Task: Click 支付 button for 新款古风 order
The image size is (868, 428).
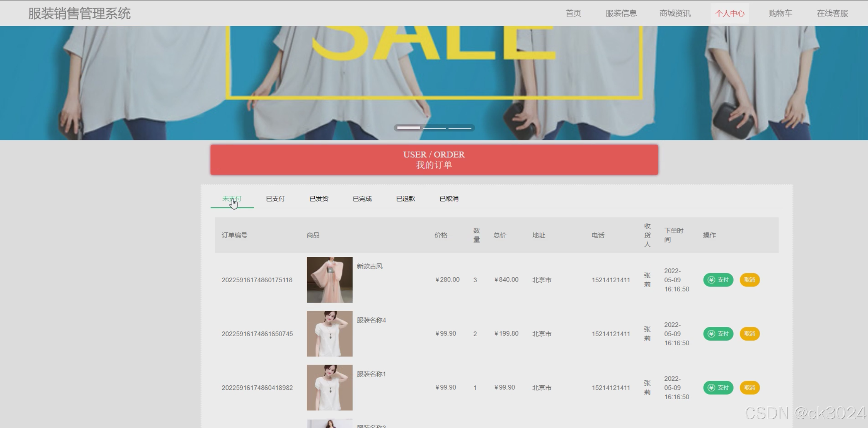Action: click(x=718, y=280)
